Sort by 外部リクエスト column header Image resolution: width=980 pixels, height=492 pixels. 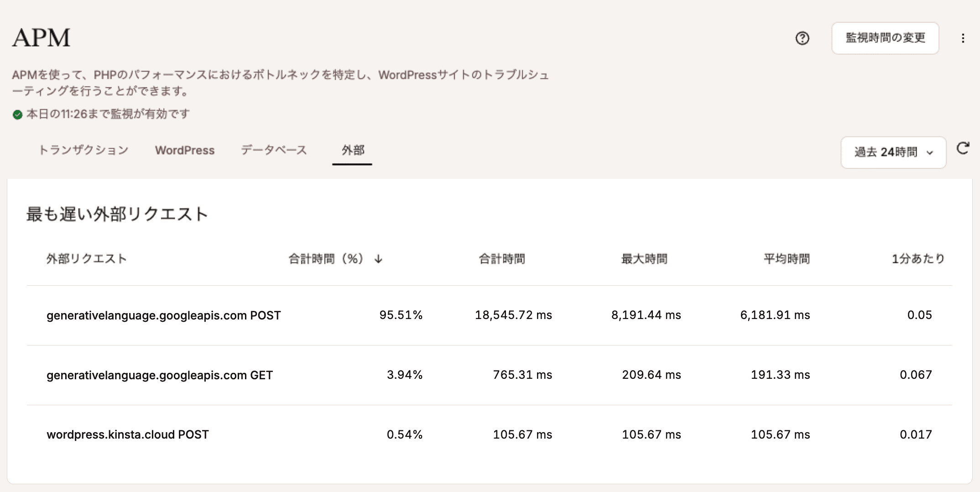pyautogui.click(x=86, y=259)
